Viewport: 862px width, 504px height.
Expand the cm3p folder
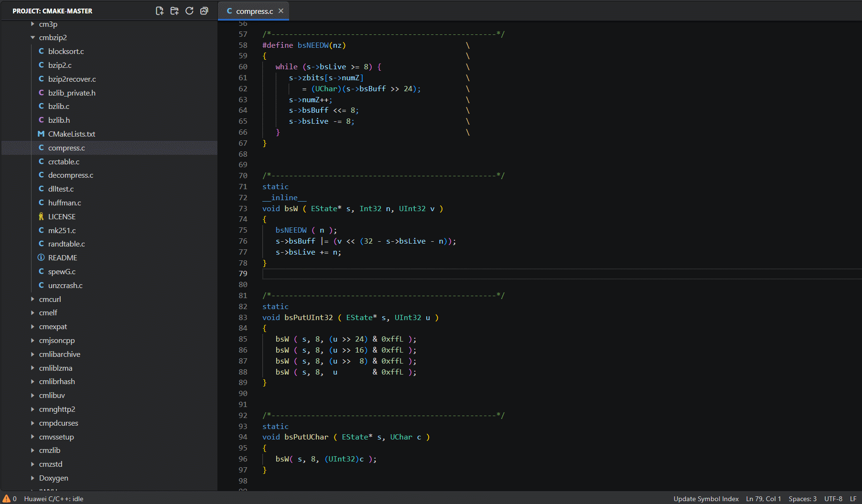click(x=32, y=24)
